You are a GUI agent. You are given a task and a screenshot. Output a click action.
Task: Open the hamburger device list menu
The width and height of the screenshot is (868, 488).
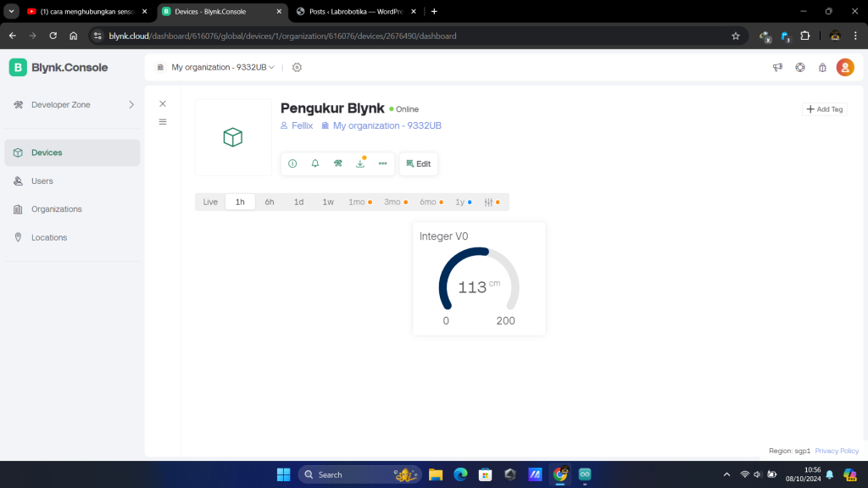163,122
